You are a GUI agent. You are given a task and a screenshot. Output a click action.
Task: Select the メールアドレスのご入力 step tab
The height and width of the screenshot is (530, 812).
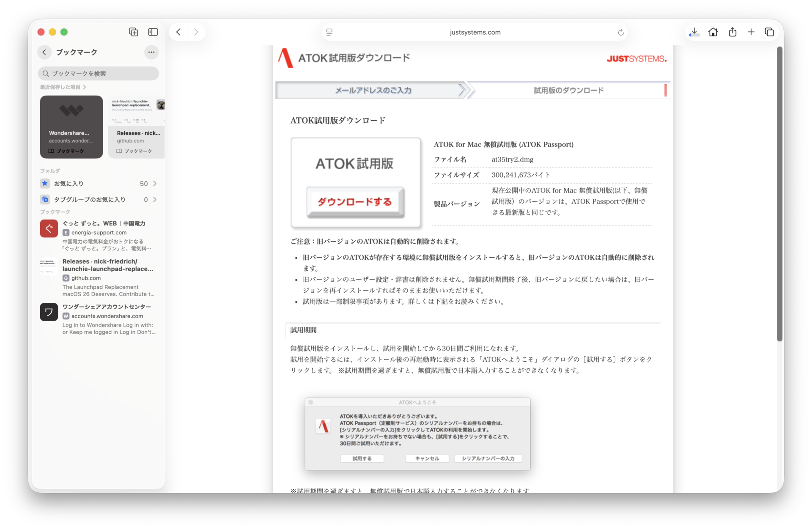coord(373,90)
